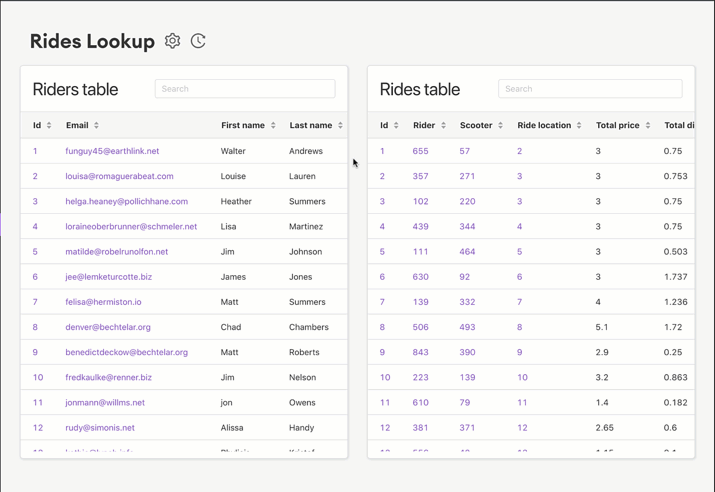Focus the Rides table search box

click(x=590, y=89)
